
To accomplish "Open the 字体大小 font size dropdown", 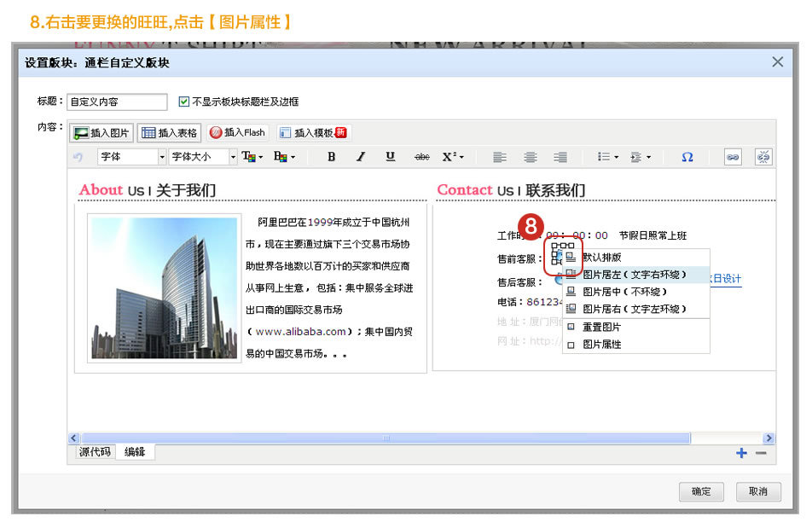I will 202,157.
